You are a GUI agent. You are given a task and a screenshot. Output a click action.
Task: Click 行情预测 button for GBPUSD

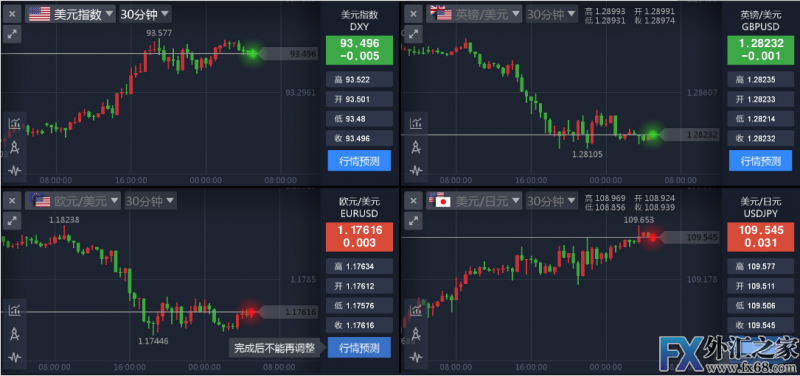[x=760, y=161]
